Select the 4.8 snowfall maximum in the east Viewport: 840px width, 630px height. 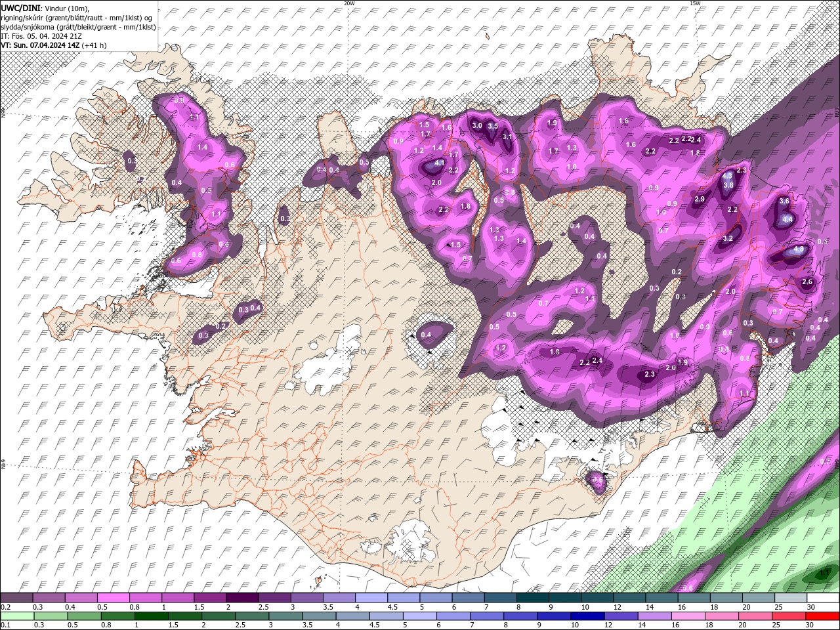click(799, 250)
